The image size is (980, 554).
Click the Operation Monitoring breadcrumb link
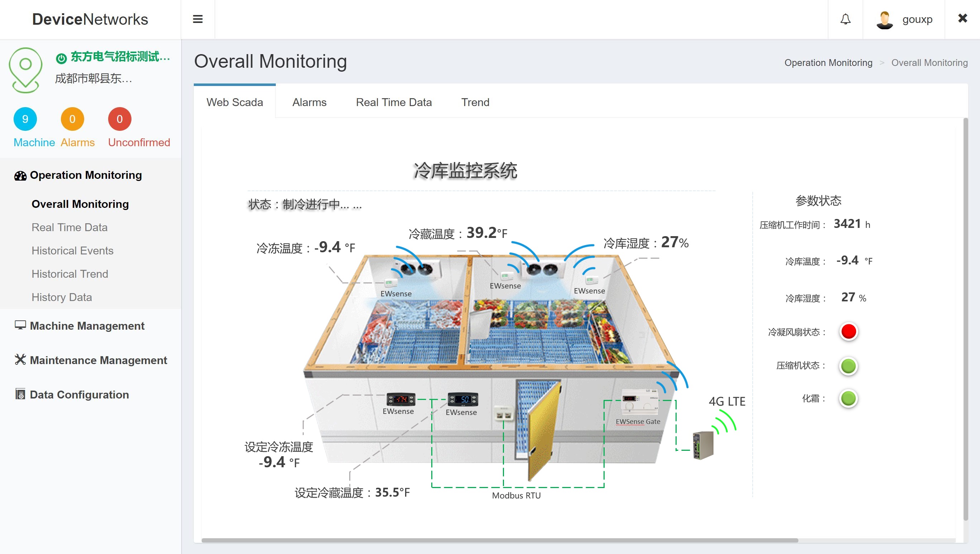[x=828, y=63]
